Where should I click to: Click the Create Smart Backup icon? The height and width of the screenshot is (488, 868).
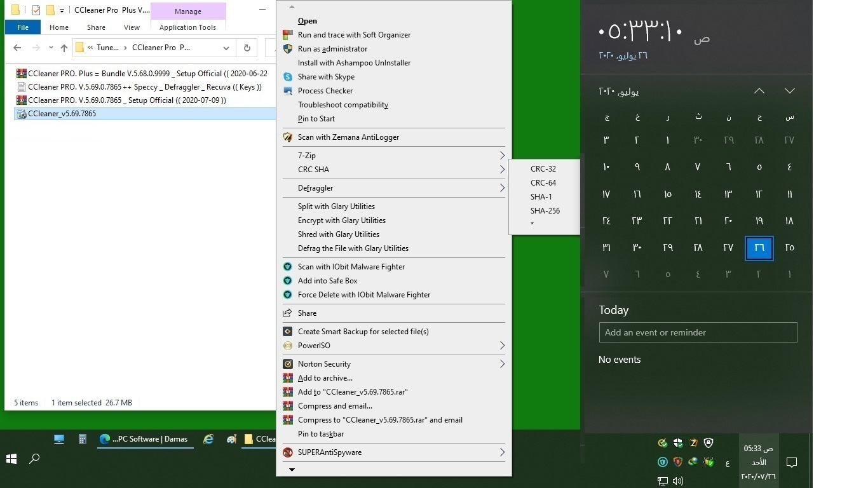288,332
